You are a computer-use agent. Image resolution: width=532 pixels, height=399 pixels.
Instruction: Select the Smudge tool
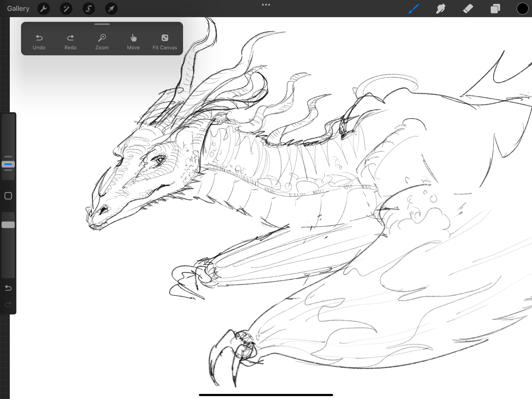tap(441, 9)
